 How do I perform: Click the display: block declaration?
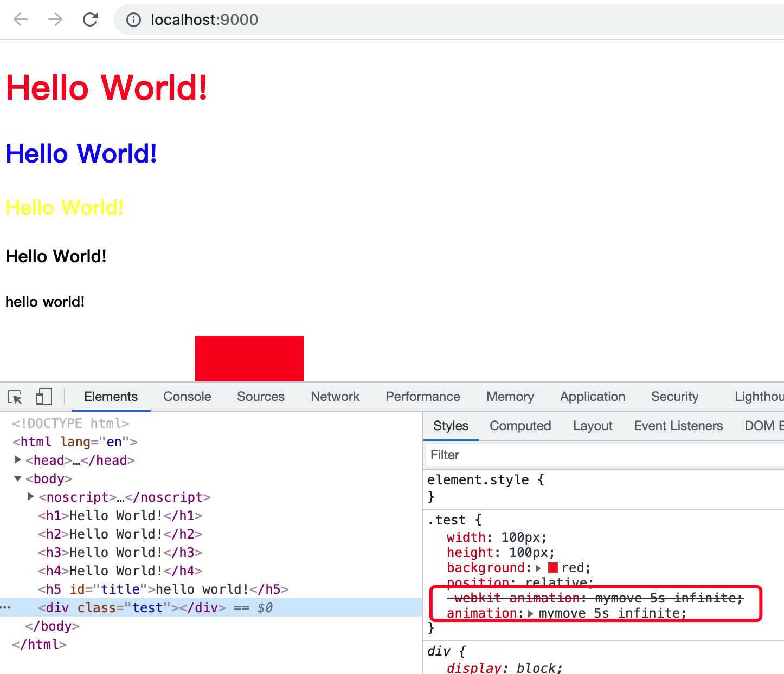pyautogui.click(x=505, y=667)
